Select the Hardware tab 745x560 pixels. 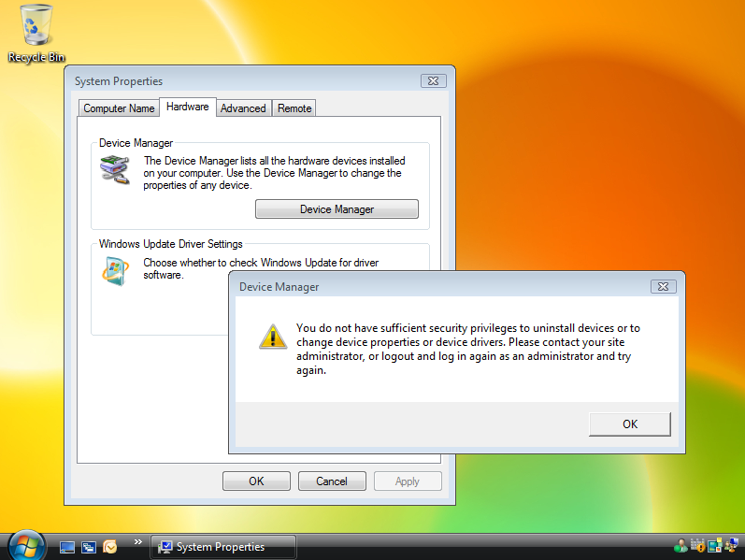pos(188,107)
